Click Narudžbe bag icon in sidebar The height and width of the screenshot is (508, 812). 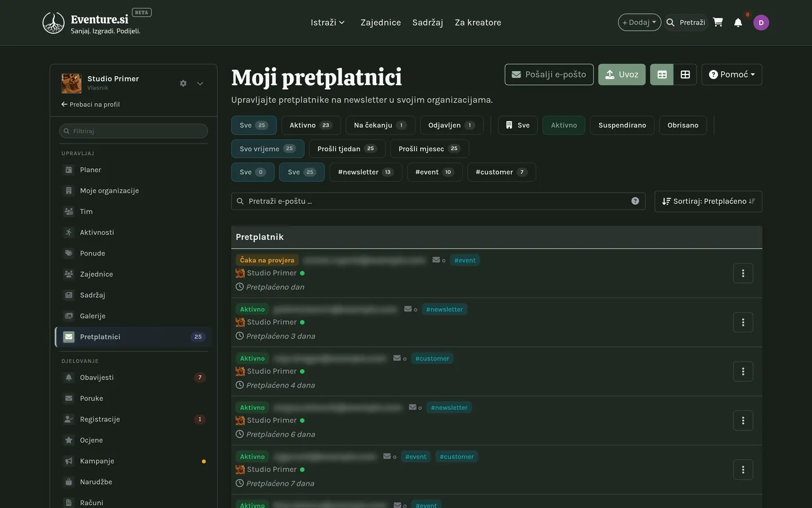coord(69,482)
